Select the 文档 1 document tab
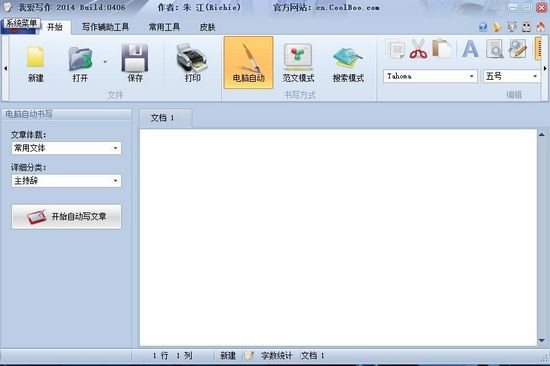The width and height of the screenshot is (550, 366). [166, 118]
